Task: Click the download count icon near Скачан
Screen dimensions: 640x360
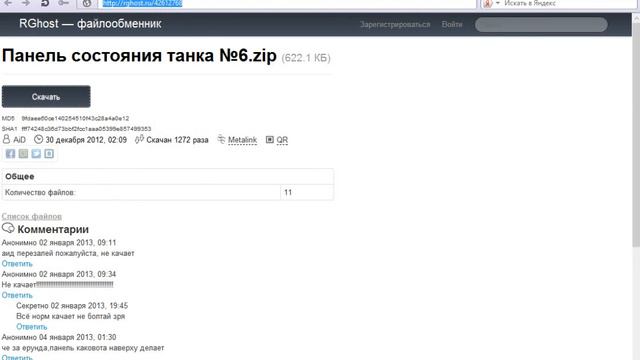Action: [x=139, y=139]
